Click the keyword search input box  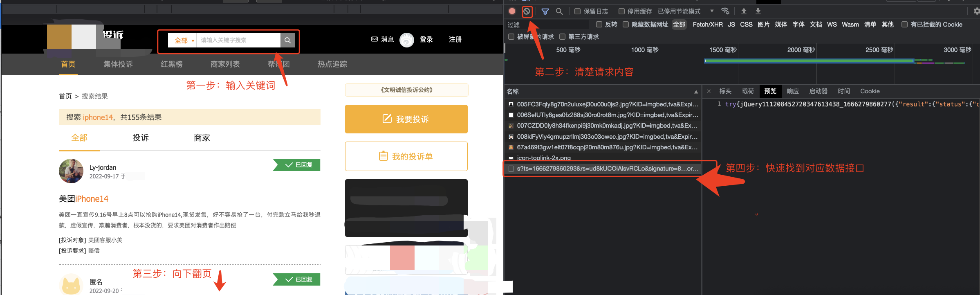(238, 40)
